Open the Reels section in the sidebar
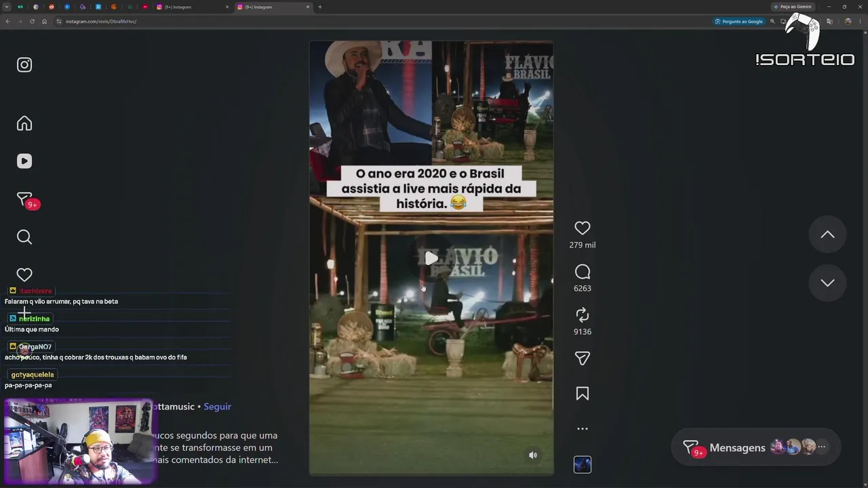 tap(24, 161)
